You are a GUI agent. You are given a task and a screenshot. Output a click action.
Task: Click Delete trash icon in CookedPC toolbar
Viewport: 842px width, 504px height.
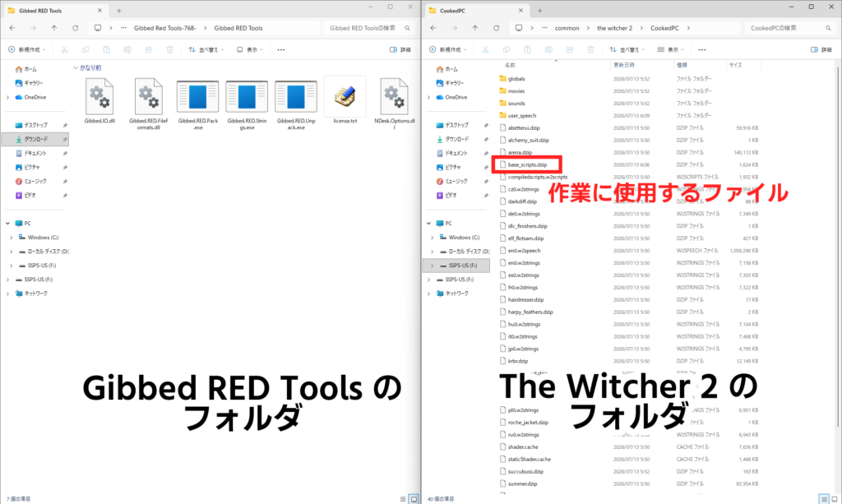(x=590, y=49)
